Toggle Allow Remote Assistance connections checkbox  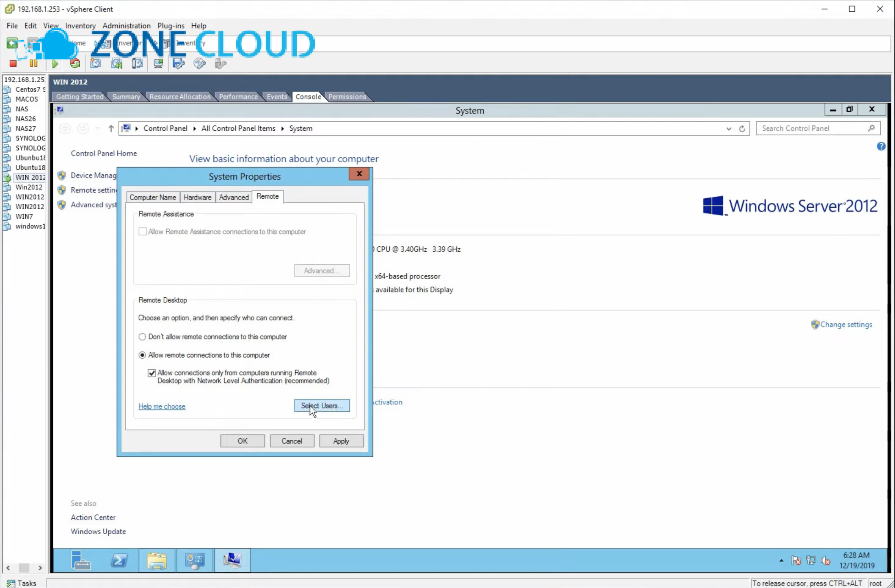(x=143, y=232)
